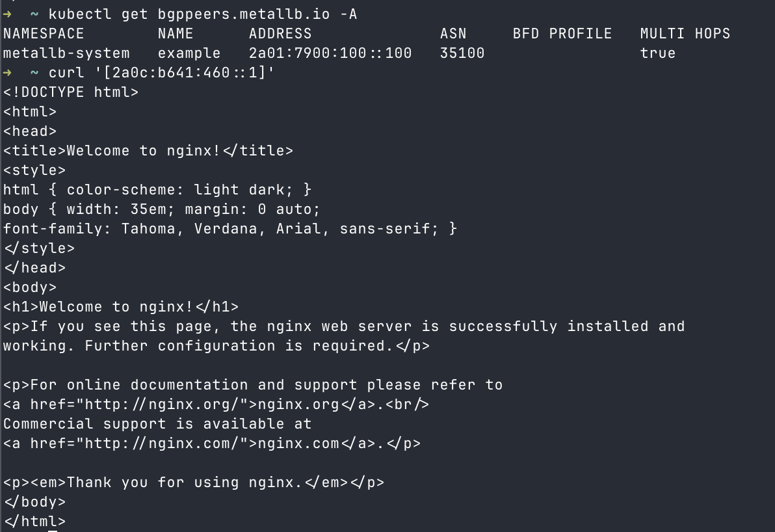
Task: Click the ADDRESS column header
Action: 280,34
